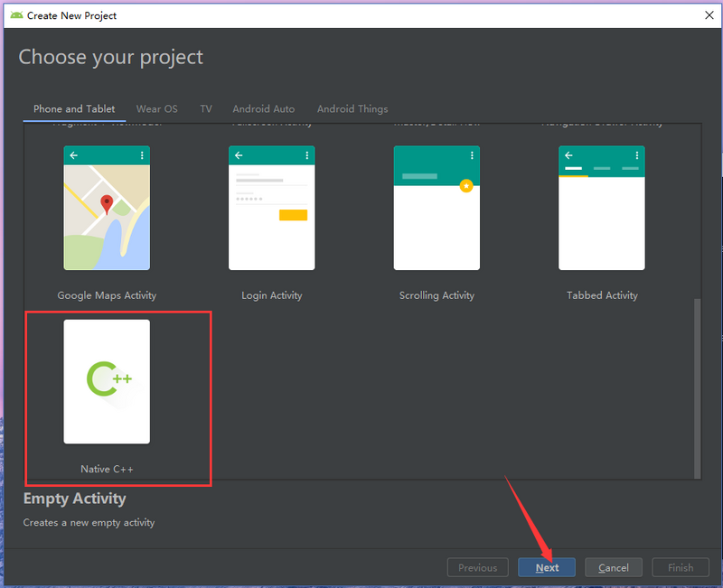Click the Next button
723x588 pixels.
coord(547,567)
